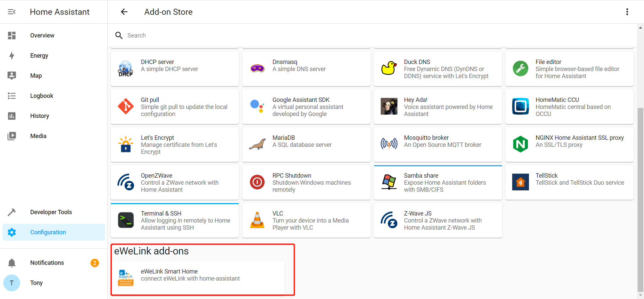Click the VLC traffic cone icon
Viewport: 644px width, 299px height.
point(257,220)
